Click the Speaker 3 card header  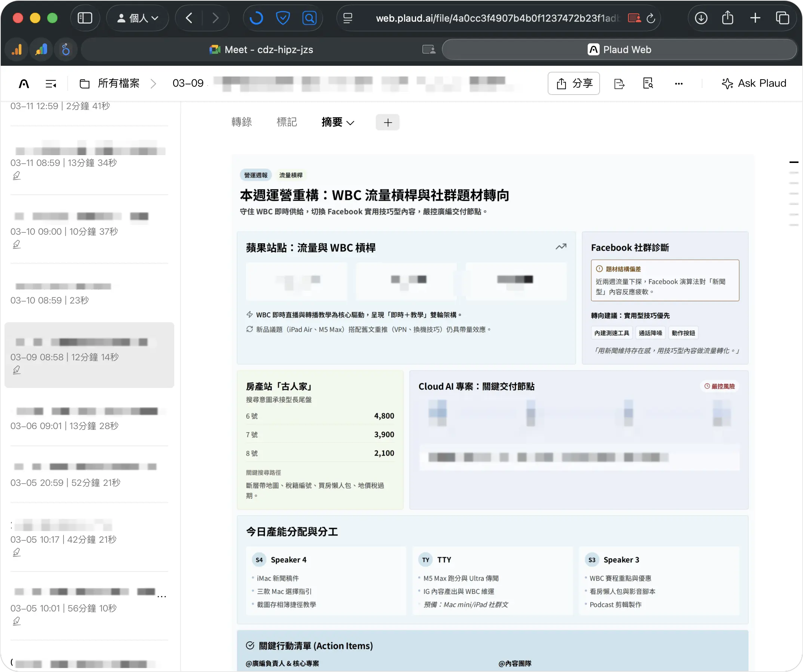tap(612, 560)
